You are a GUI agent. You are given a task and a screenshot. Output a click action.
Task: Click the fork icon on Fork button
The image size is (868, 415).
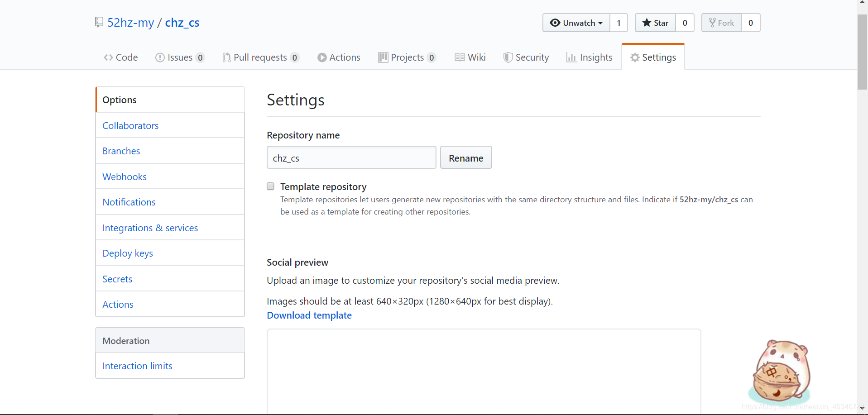(x=712, y=23)
